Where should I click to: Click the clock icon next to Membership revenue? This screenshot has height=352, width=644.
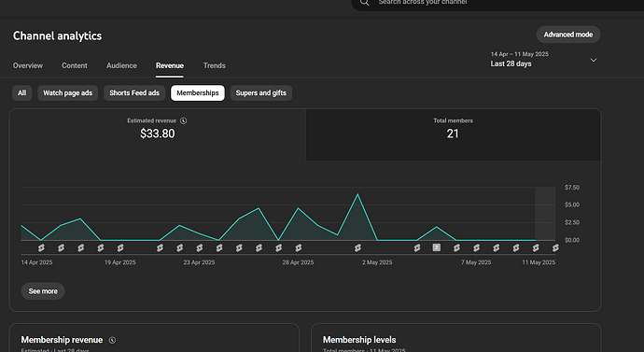pos(112,340)
